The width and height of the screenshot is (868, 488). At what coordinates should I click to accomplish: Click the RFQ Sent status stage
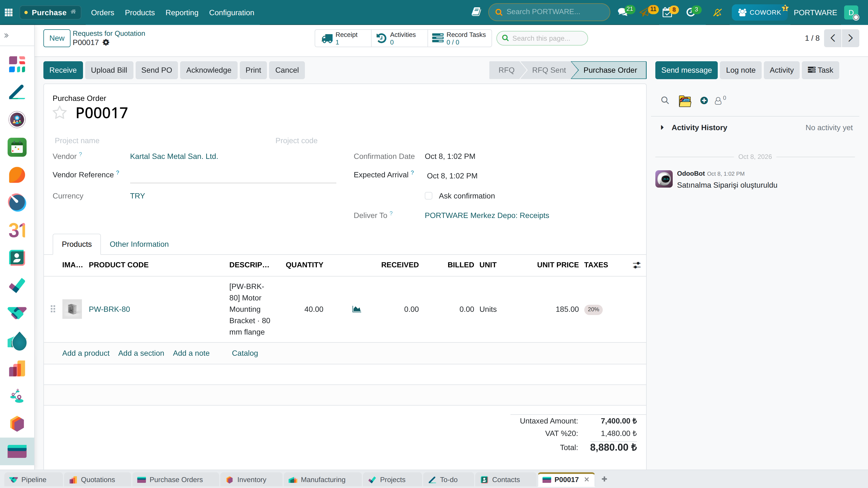[548, 70]
